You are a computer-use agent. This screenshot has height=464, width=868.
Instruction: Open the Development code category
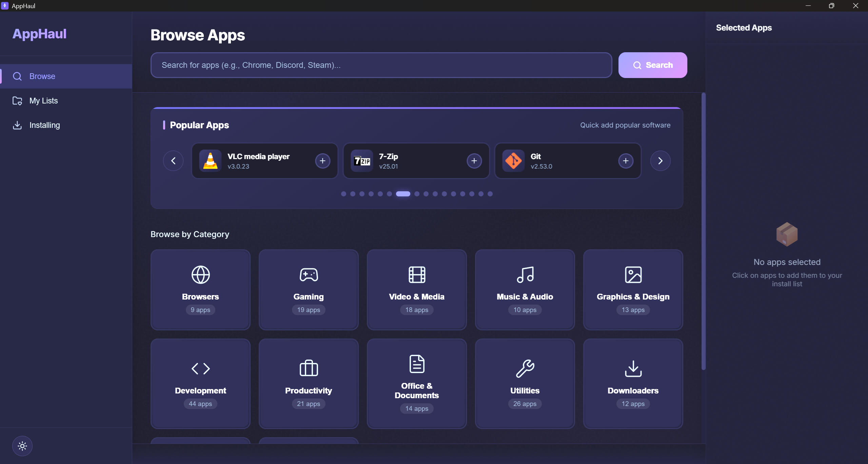click(200, 383)
